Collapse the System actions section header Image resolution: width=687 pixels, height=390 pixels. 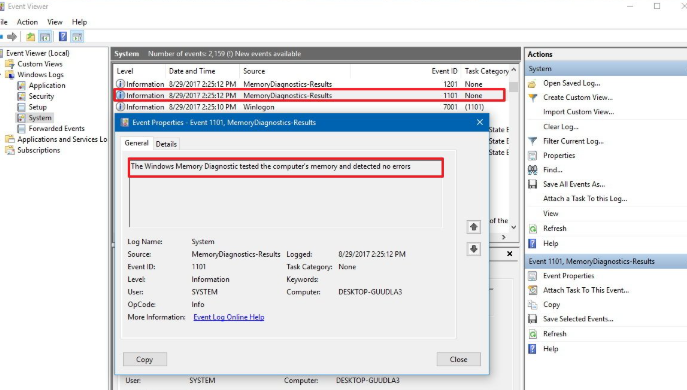pyautogui.click(x=606, y=69)
